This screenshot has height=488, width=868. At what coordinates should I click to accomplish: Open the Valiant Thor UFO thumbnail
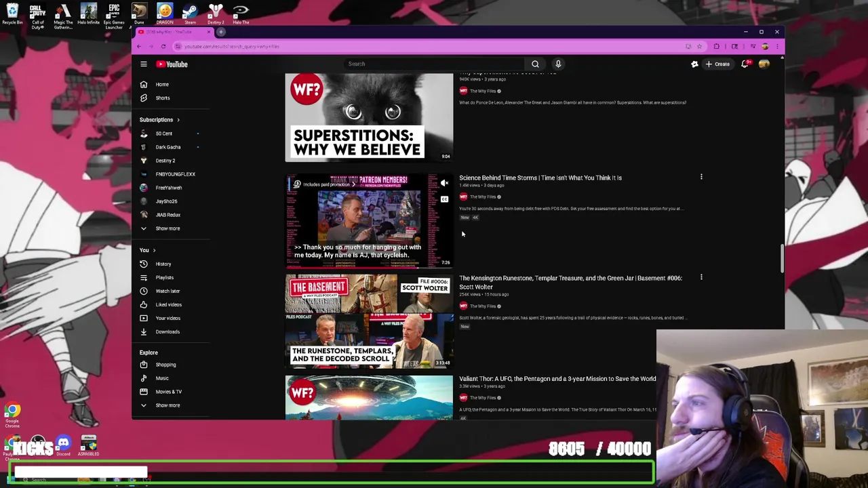pos(369,398)
